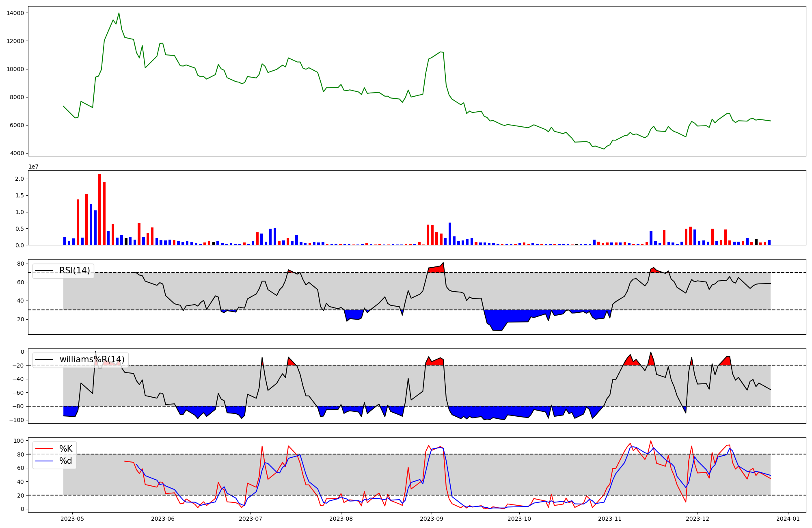Click the 2023-05 x-axis date label

72,519
